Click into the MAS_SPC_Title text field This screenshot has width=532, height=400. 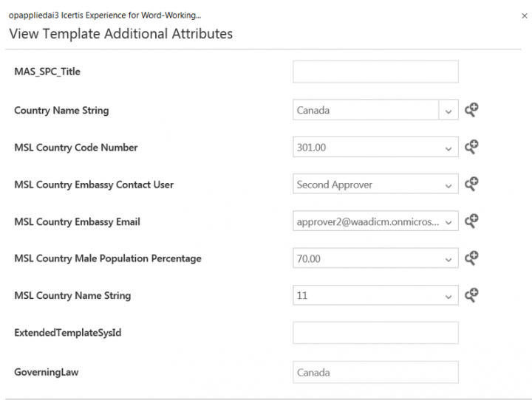(x=375, y=72)
